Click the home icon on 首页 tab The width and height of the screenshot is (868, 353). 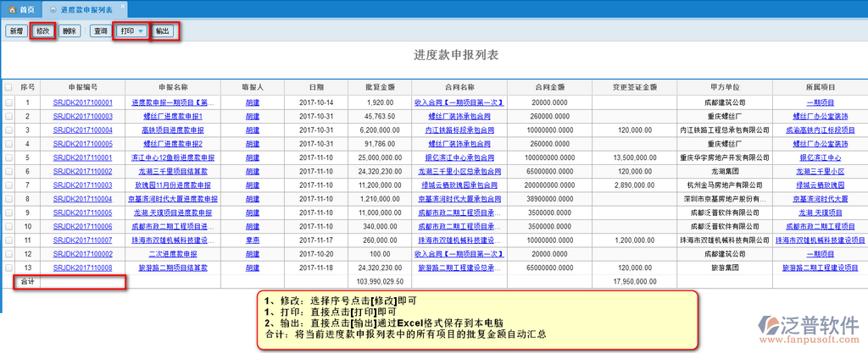[11, 8]
